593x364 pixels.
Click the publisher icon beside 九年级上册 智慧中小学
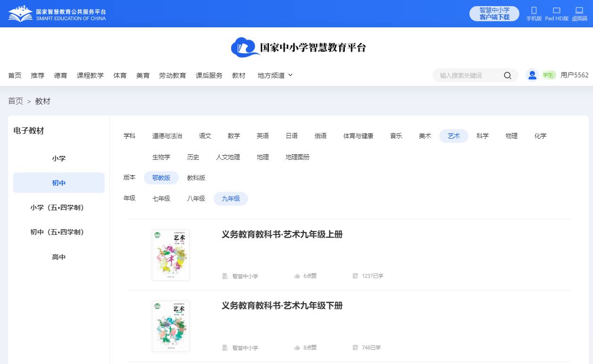point(225,276)
